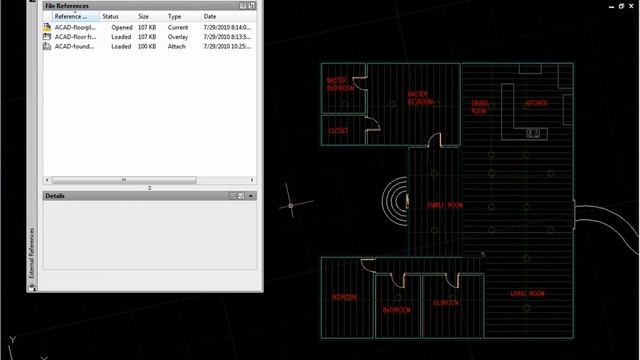Select the MASTER BATHROOM label in the drawing
Screen dimensions: 640x360
(340, 84)
